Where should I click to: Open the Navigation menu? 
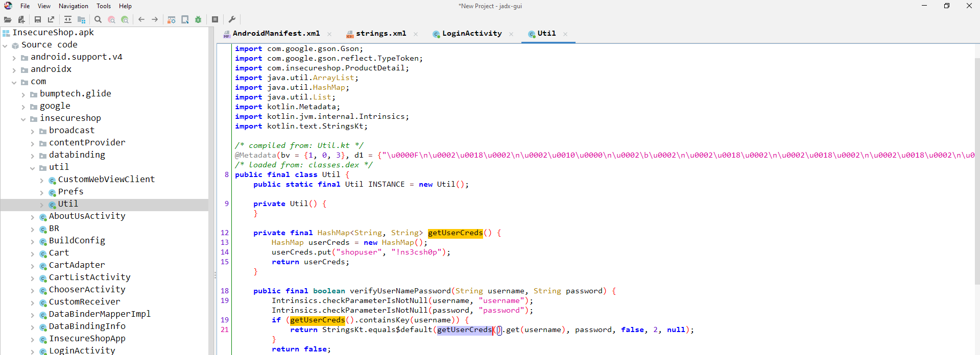(73, 6)
